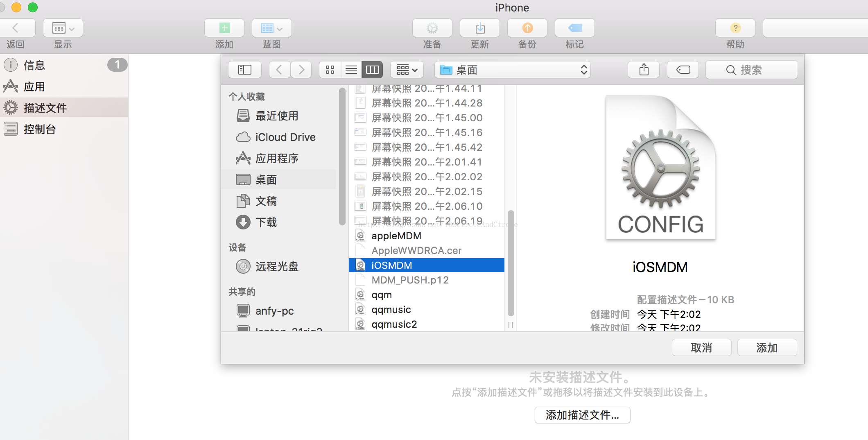Screen dimensions: 868x440
Task: Select 信息 in the left sidebar
Action: 64,65
